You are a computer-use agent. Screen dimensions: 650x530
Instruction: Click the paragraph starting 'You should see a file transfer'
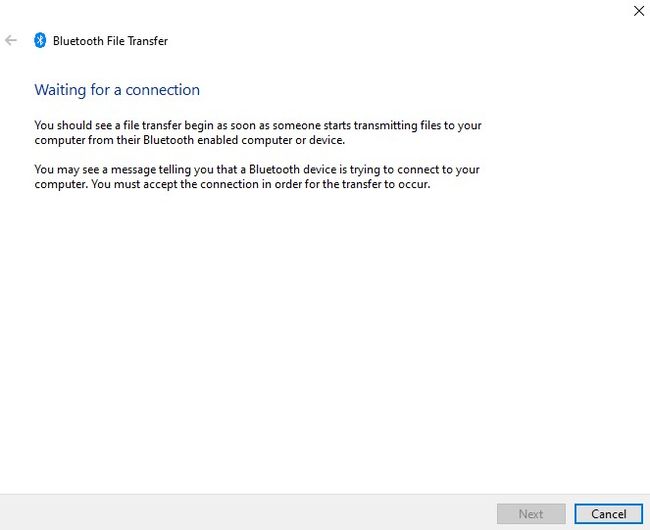(258, 133)
